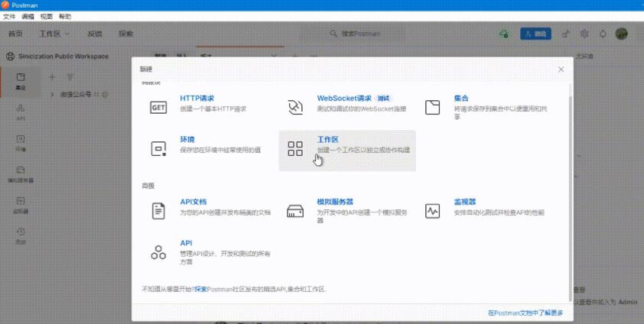
Task: Click the GET icon for HTTP请求
Action: (158, 108)
